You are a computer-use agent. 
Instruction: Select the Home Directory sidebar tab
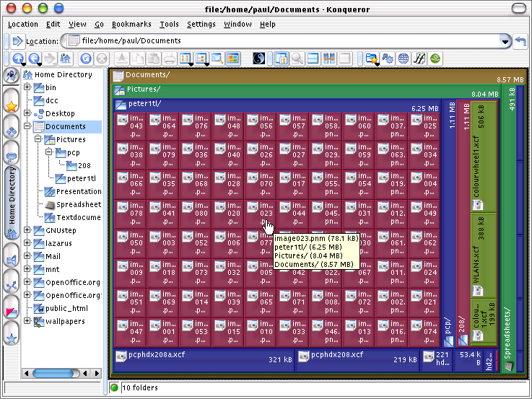12,201
